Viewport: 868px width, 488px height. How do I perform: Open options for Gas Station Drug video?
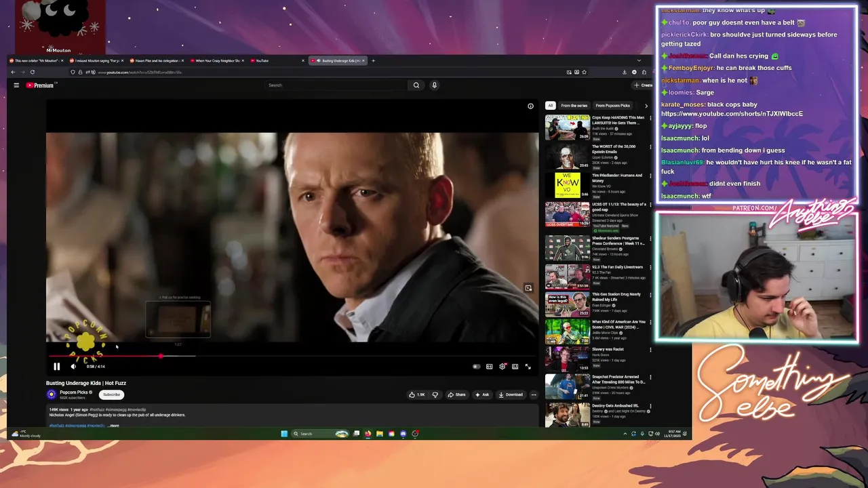pyautogui.click(x=650, y=296)
